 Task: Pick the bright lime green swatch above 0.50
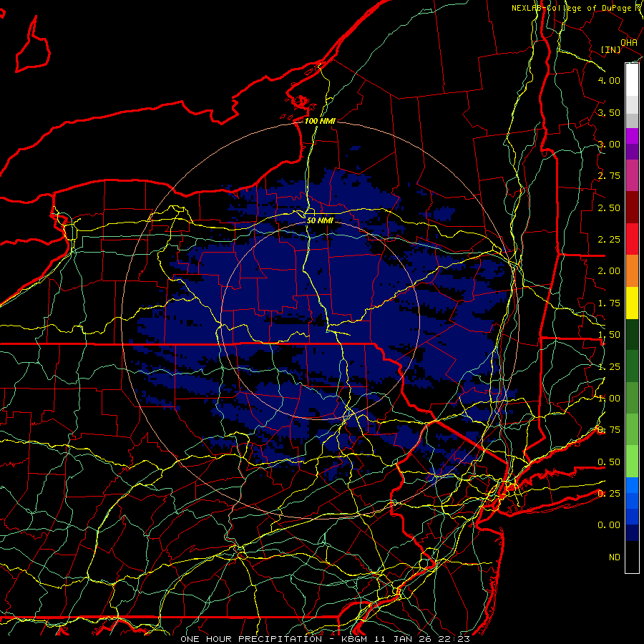tap(632, 462)
